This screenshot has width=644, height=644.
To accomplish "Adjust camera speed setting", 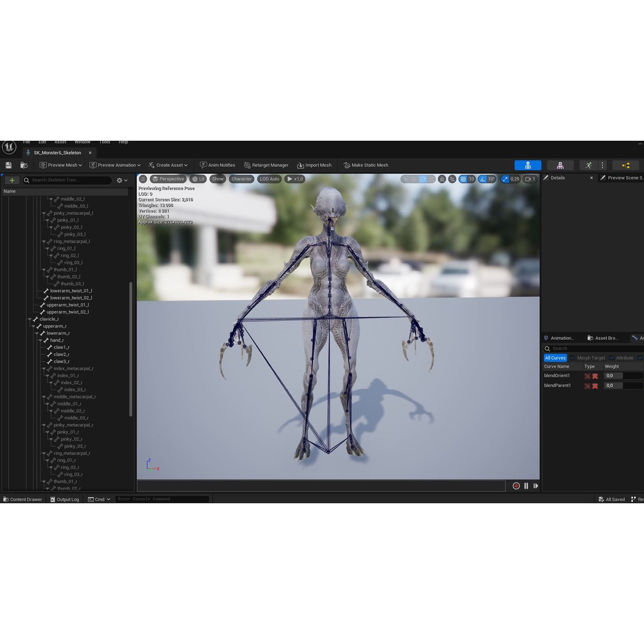I will point(530,179).
